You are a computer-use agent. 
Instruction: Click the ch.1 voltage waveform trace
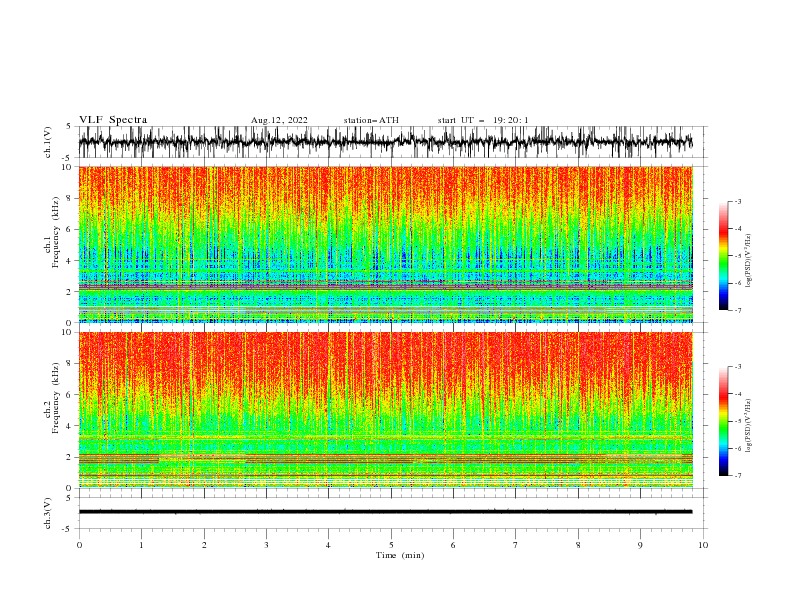point(385,142)
